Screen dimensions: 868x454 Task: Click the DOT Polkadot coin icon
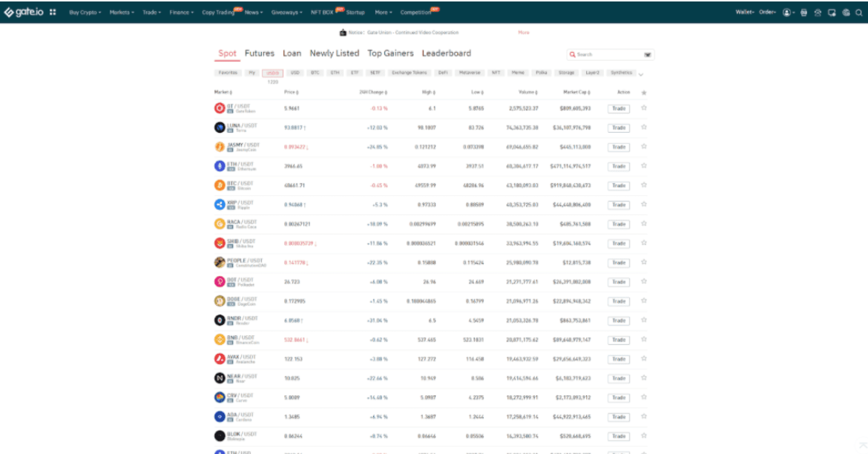(220, 282)
